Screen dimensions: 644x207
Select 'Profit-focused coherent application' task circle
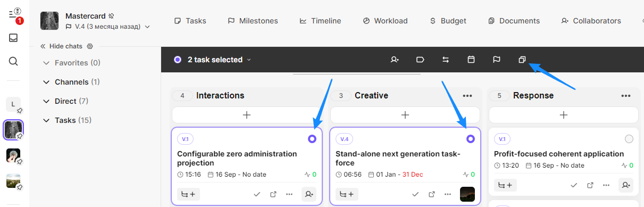629,139
